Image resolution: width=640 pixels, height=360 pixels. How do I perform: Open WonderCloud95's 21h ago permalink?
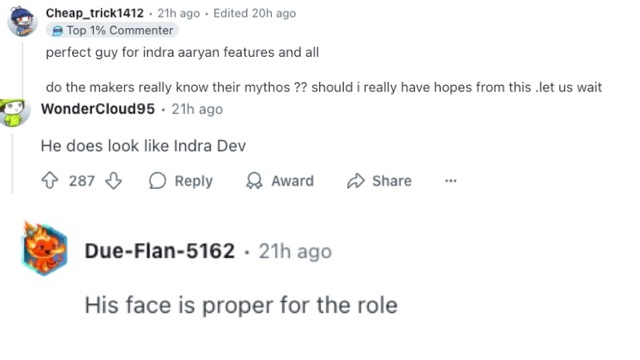click(x=197, y=109)
